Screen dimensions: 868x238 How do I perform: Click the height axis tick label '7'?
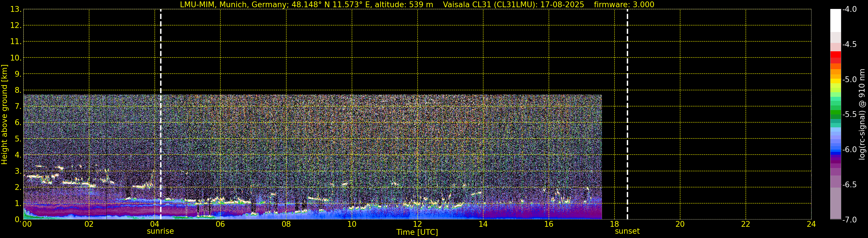pyautogui.click(x=18, y=106)
